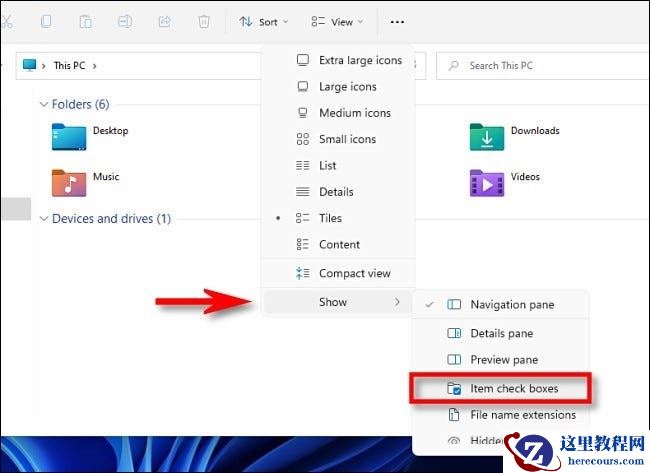Click the This PC computer icon in address bar

click(x=29, y=65)
